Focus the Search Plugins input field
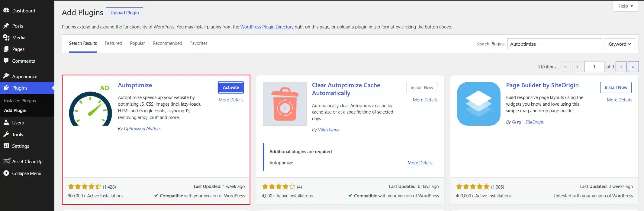 (x=554, y=44)
